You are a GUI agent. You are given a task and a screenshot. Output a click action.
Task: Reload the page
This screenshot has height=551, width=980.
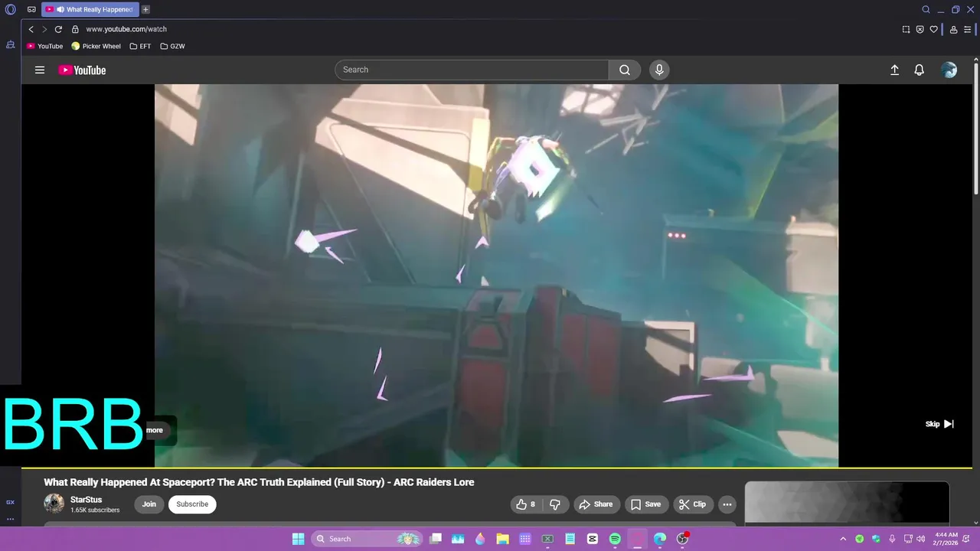click(x=58, y=29)
